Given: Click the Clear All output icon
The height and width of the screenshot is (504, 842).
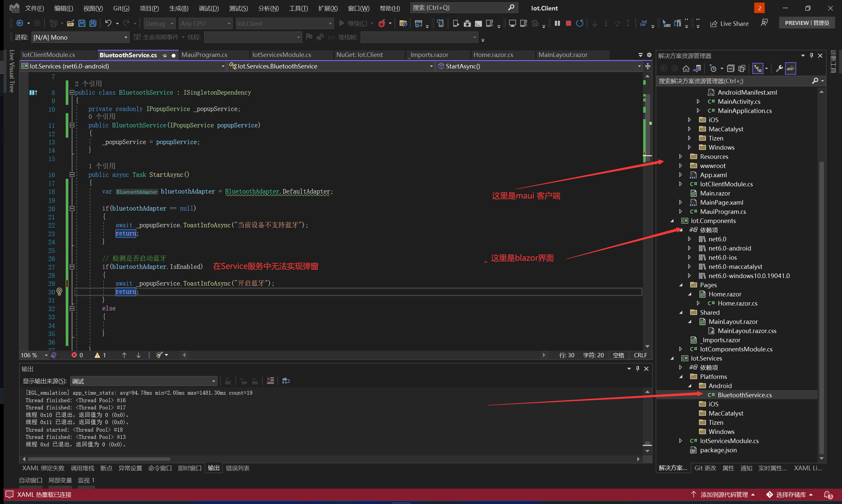Looking at the screenshot, I should pos(271,381).
